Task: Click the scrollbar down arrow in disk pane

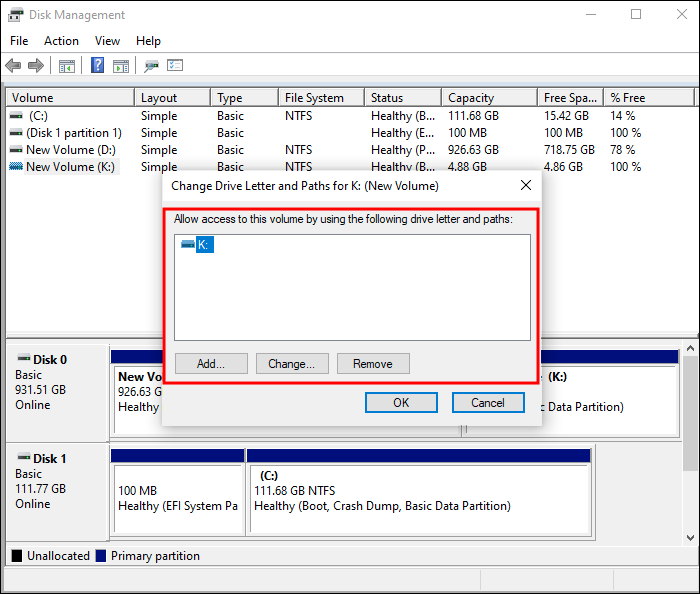Action: coord(690,538)
